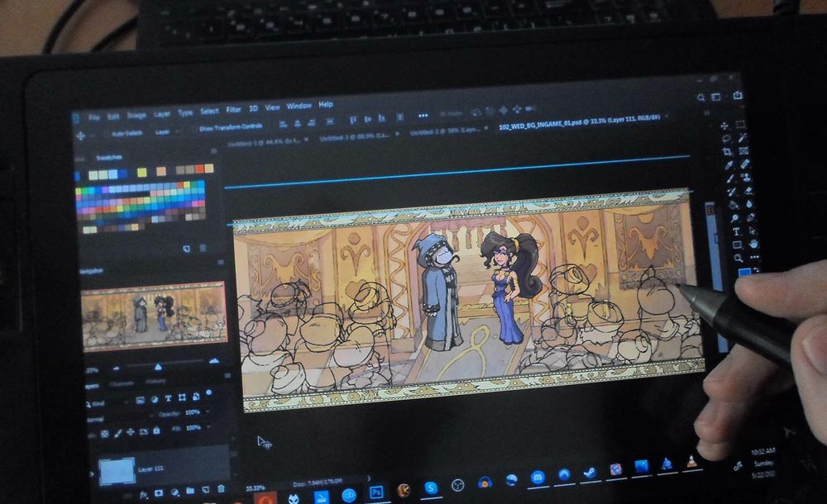The image size is (827, 504).
Task: Open the Photoshop search icon
Action: 701,97
